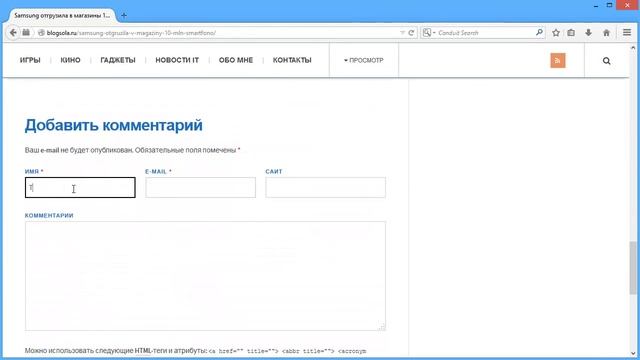Click the scrollbar down arrow
The width and height of the screenshot is (640, 360).
[x=633, y=353]
